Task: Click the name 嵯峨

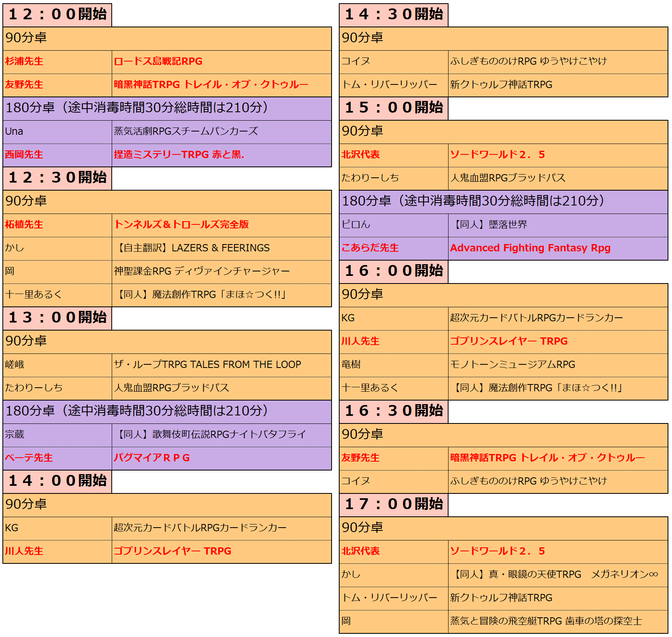Action: click(x=14, y=364)
